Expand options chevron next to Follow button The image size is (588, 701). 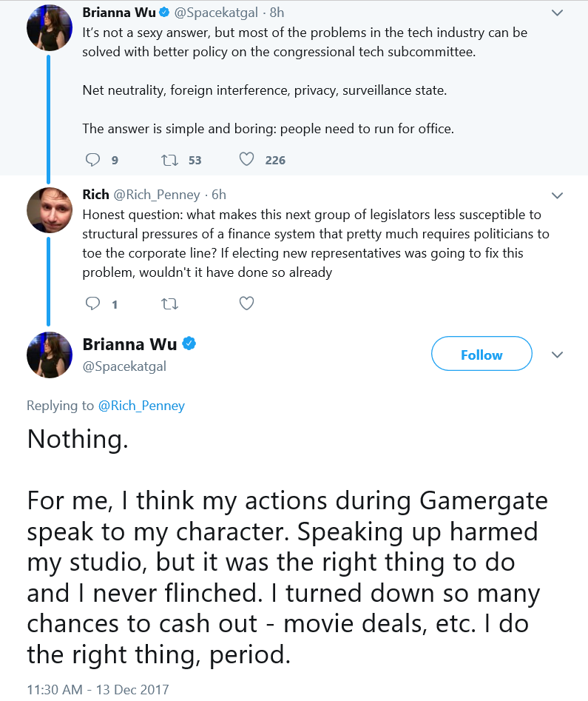pyautogui.click(x=557, y=355)
